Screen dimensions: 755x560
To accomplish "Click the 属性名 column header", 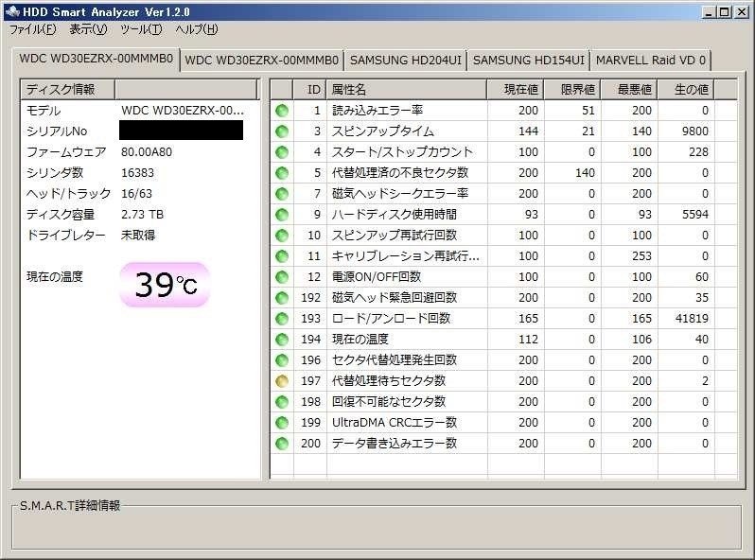I will point(407,90).
